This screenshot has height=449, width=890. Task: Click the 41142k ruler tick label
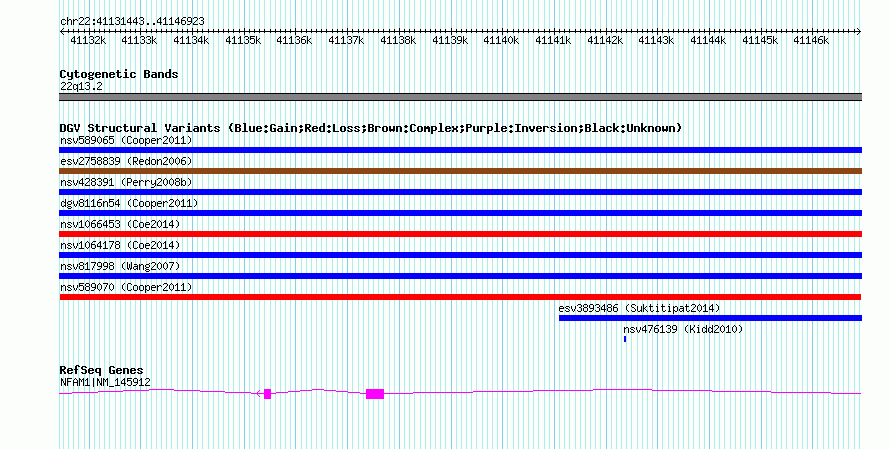pos(605,40)
